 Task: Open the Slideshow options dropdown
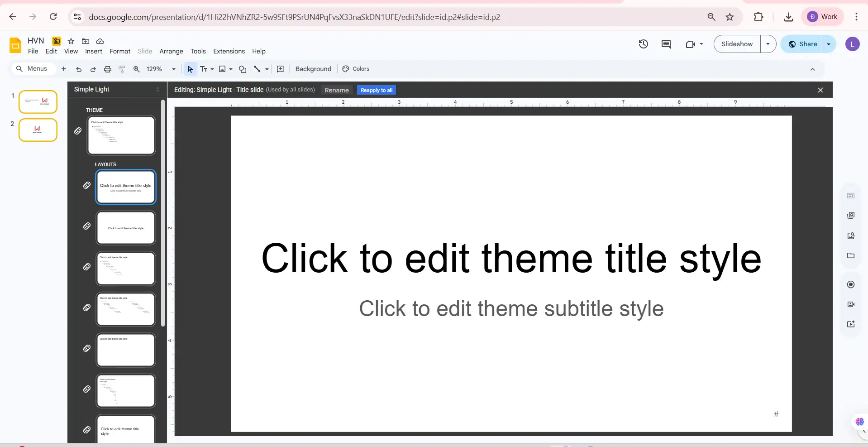(x=768, y=44)
